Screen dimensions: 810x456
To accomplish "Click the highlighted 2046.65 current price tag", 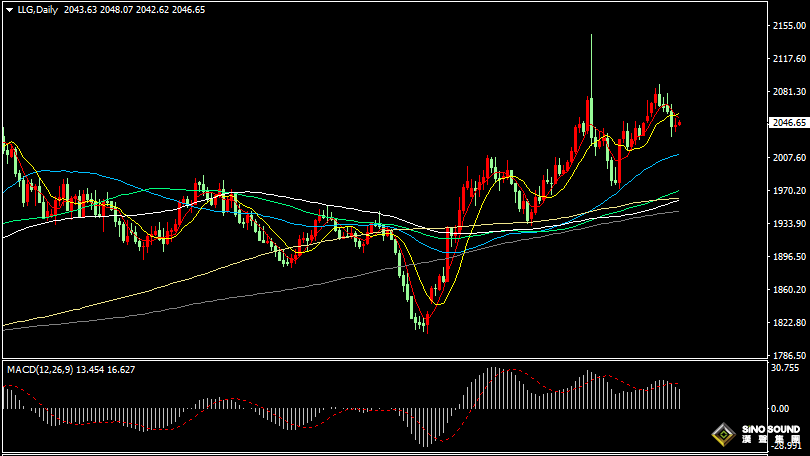I will pos(788,123).
